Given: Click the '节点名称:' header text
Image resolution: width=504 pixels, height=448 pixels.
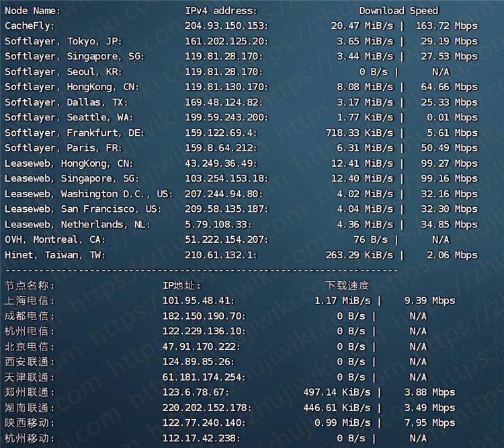Looking at the screenshot, I should pos(30,285).
